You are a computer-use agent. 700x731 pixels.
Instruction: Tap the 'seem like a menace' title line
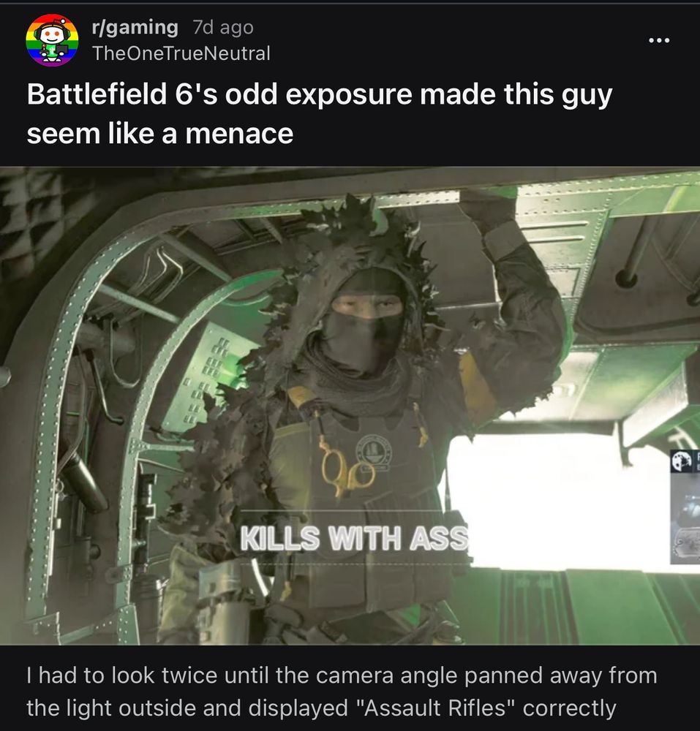(x=160, y=134)
